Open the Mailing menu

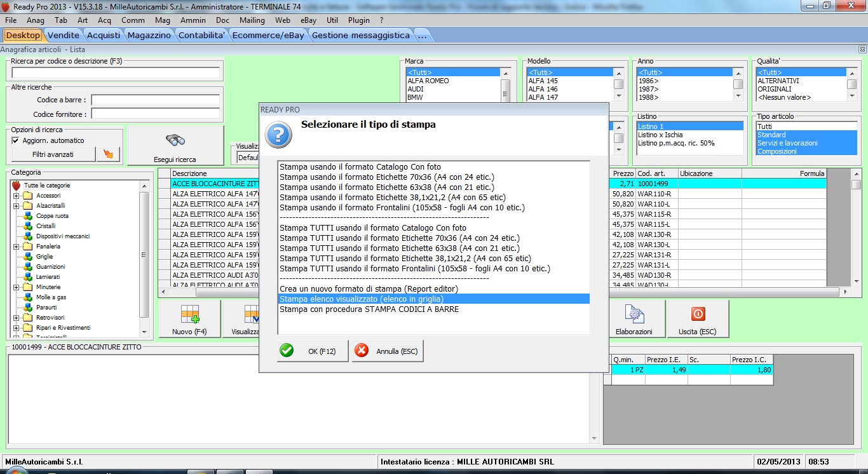[252, 20]
